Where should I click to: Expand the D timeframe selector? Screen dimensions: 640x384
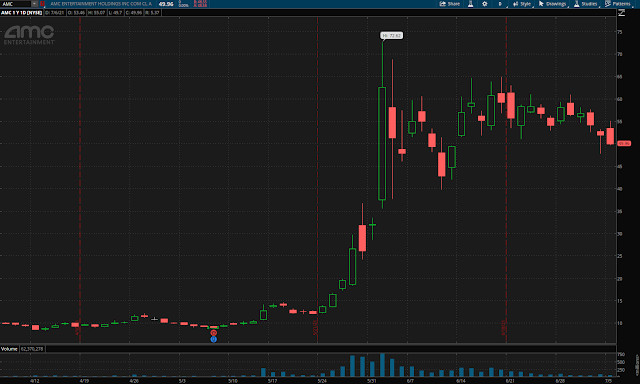500,4
